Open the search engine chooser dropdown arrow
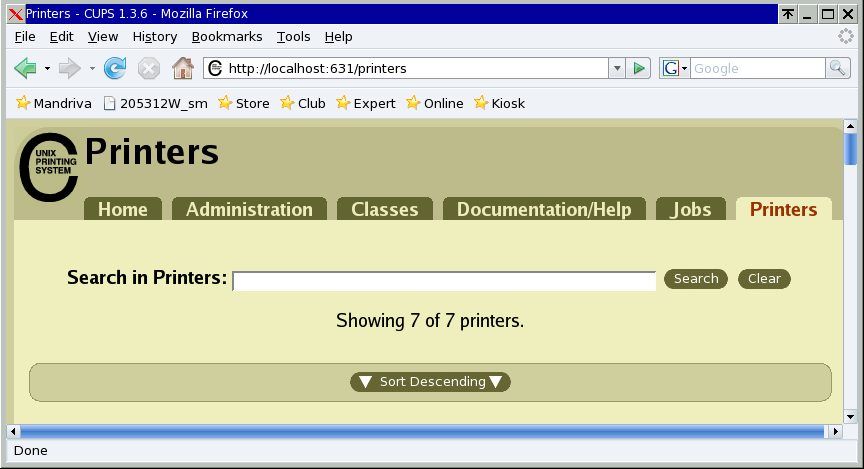Screen dimensions: 864x469 [684, 69]
